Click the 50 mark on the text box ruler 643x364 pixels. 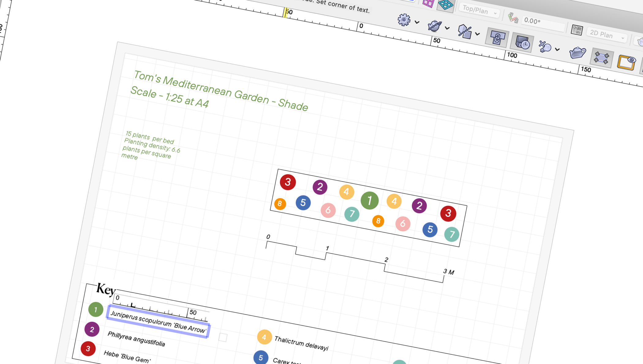[193, 312]
